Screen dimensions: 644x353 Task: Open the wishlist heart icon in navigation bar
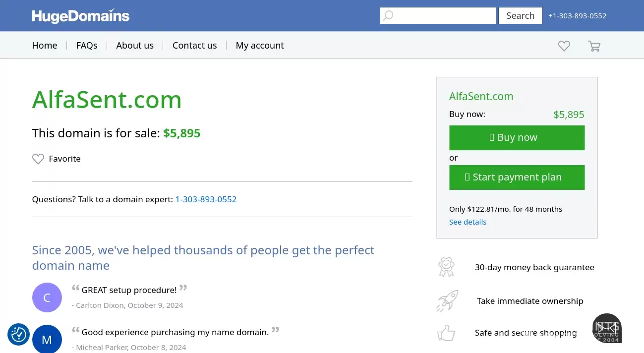(x=564, y=46)
